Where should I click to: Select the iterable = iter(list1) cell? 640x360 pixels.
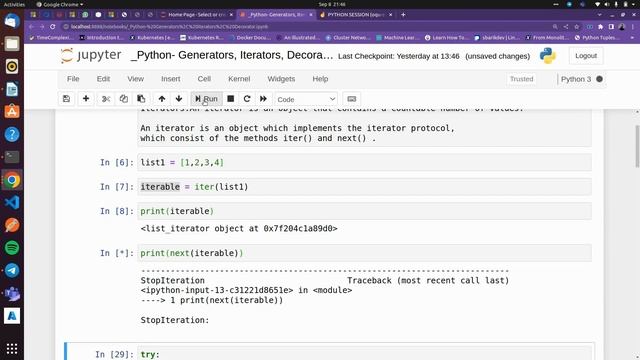pos(364,187)
